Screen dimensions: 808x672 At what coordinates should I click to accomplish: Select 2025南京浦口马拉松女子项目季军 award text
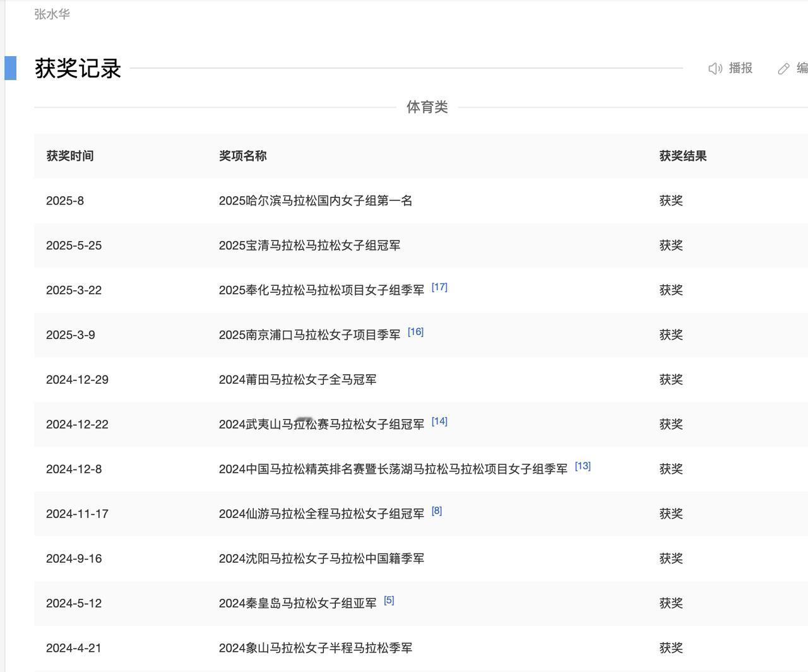tap(309, 335)
